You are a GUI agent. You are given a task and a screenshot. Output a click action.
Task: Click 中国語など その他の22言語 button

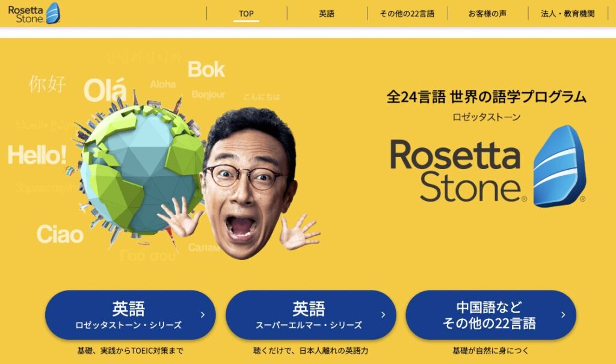491,315
